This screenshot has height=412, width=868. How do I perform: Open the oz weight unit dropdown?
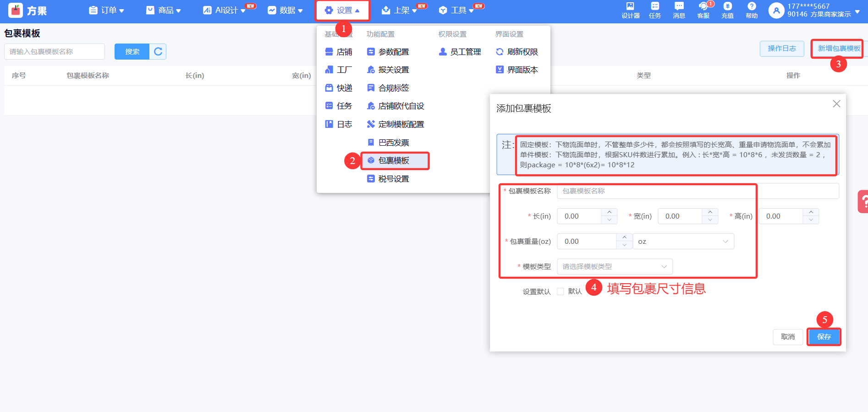[x=683, y=242]
